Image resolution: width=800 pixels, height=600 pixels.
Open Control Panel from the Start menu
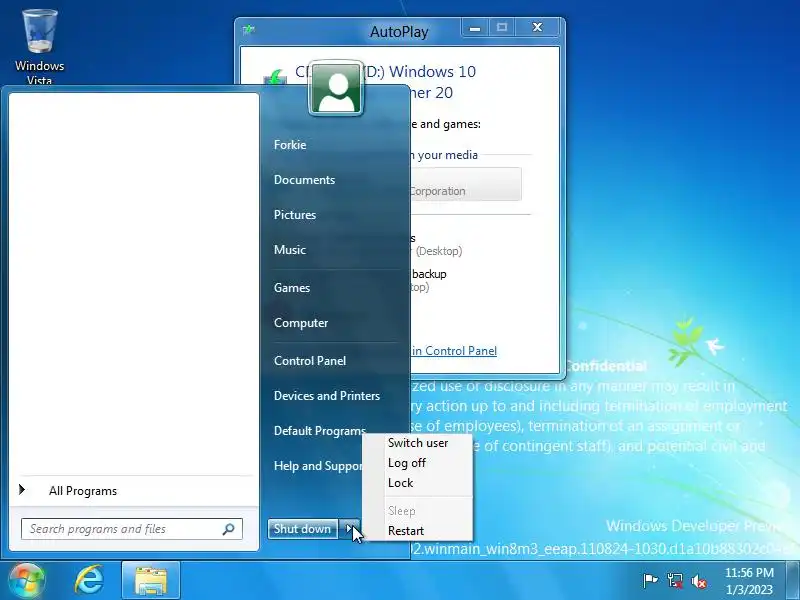(x=310, y=361)
